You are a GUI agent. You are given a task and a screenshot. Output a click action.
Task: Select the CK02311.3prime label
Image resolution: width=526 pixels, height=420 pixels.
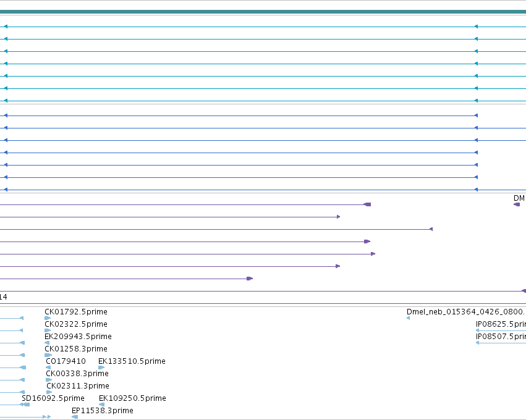coord(78,386)
